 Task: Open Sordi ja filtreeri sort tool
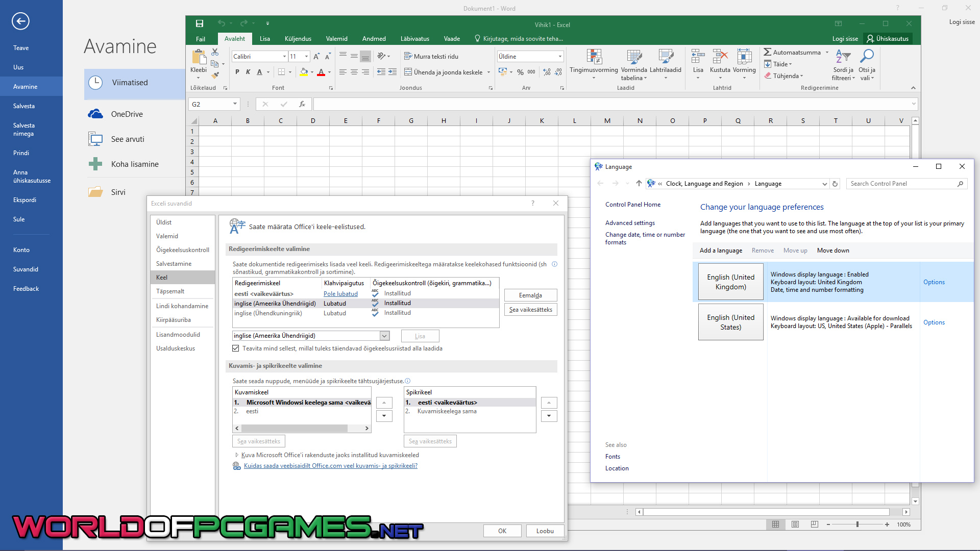pos(843,65)
